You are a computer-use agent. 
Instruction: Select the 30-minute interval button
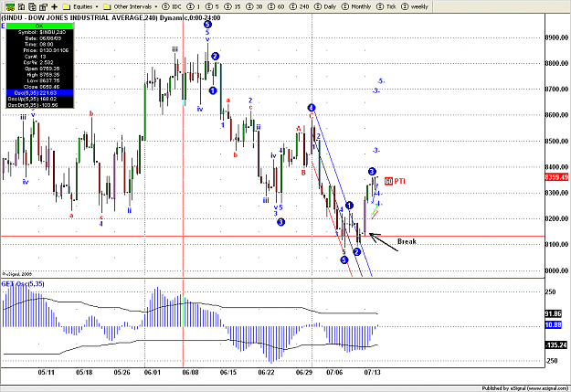tap(254, 6)
